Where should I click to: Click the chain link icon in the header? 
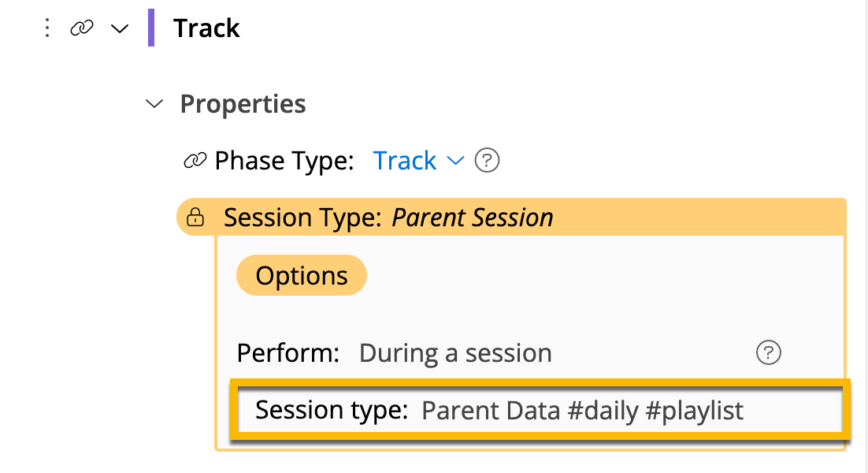point(82,28)
